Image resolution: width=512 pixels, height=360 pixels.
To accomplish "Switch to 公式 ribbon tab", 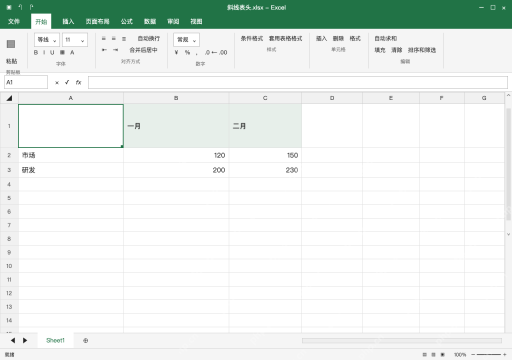I will coord(127,22).
